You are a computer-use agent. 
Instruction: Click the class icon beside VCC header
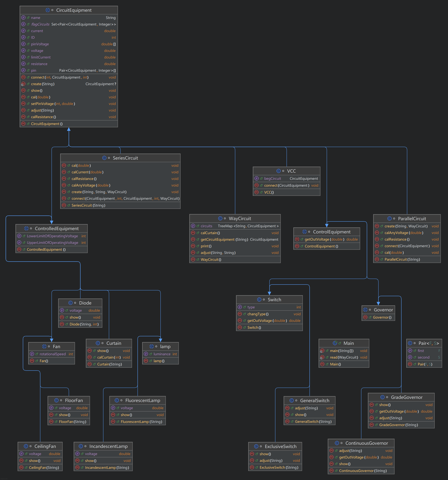[x=279, y=171]
